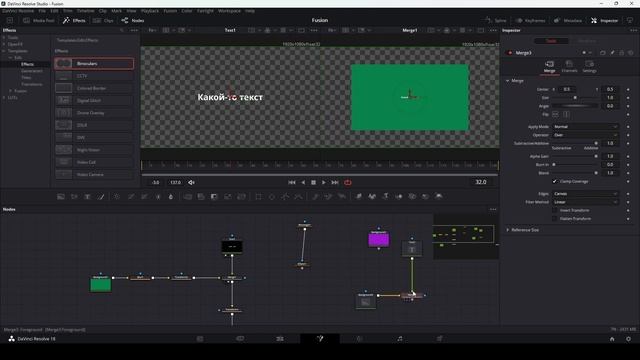Screen dimensions: 640x360
Task: Add a Color Corrector node from the toolbar
Action: click(117, 197)
